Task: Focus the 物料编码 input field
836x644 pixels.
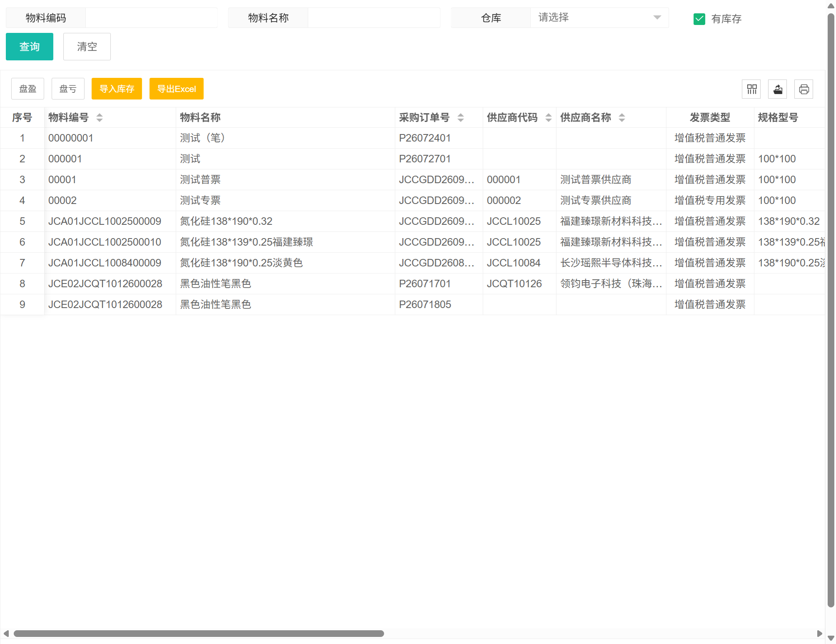Action: point(151,17)
